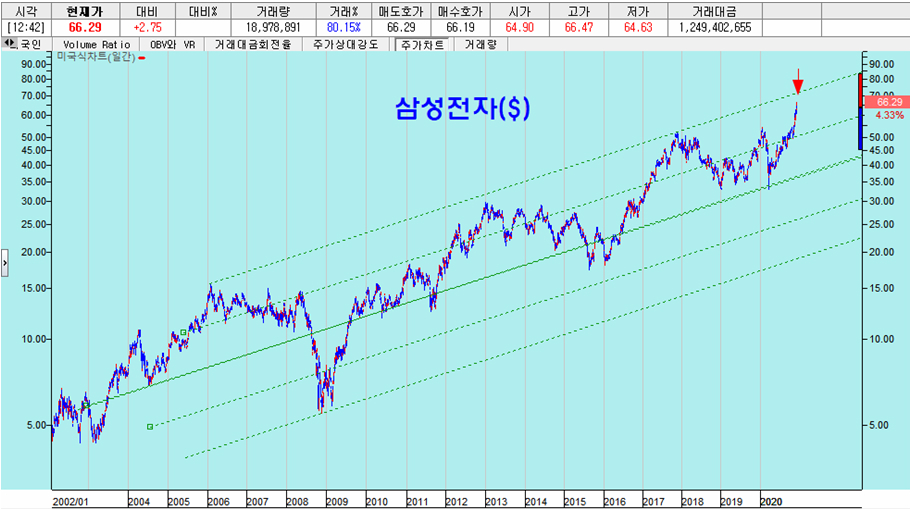The height and width of the screenshot is (509, 910).
Task: Click the 2020 label on time axis
Action: click(x=771, y=501)
